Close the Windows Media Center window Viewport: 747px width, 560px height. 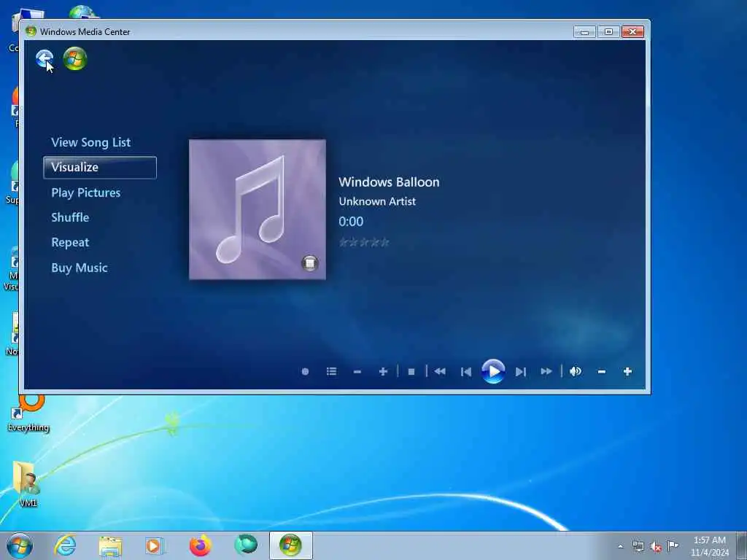632,32
